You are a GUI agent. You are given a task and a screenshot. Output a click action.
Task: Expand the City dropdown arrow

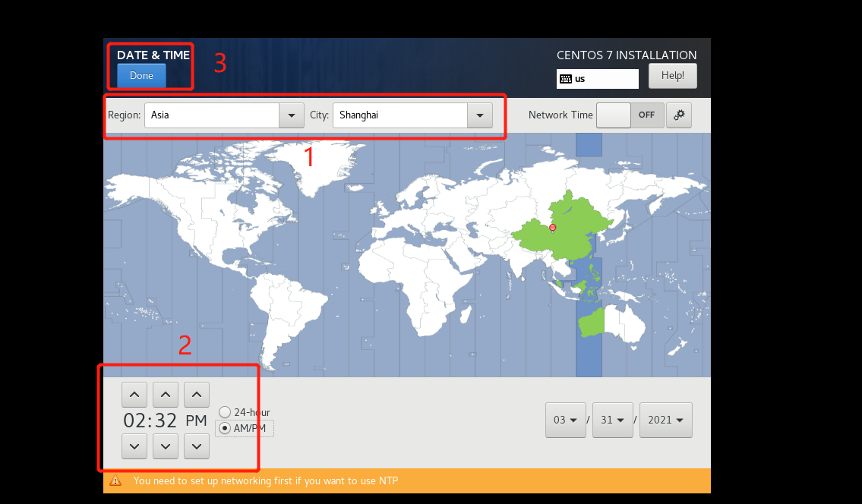[479, 115]
